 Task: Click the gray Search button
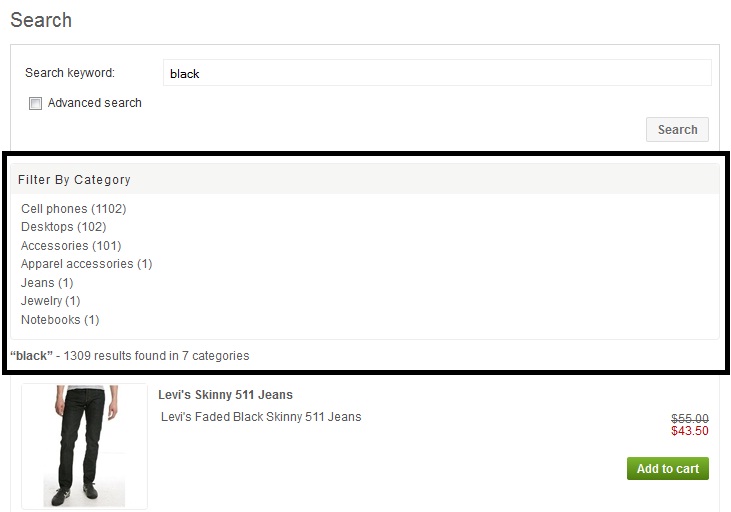(x=677, y=130)
